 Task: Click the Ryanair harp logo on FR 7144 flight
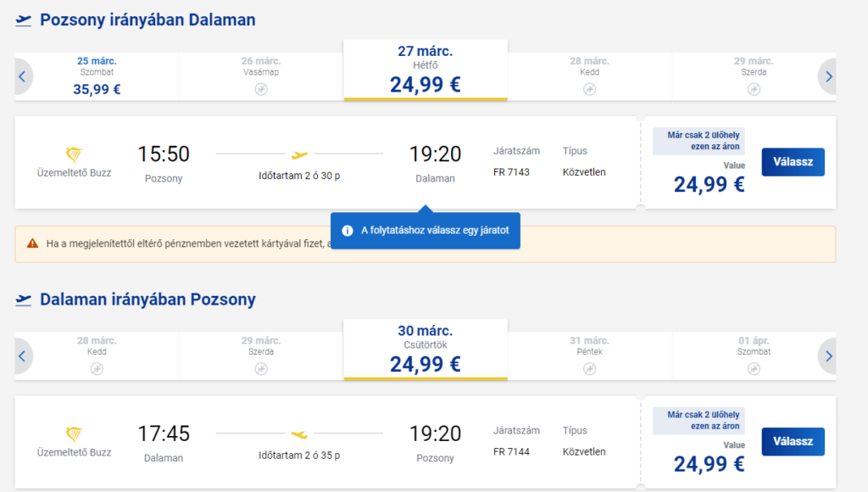click(74, 433)
